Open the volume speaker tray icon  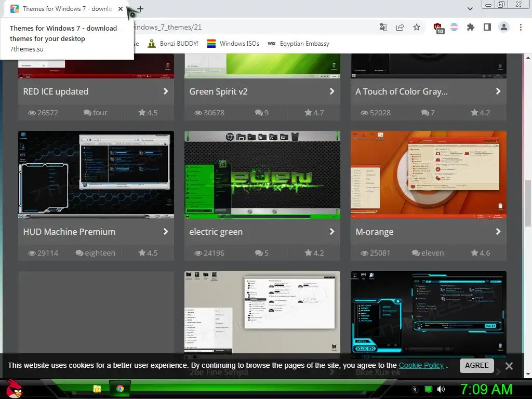coord(441,389)
